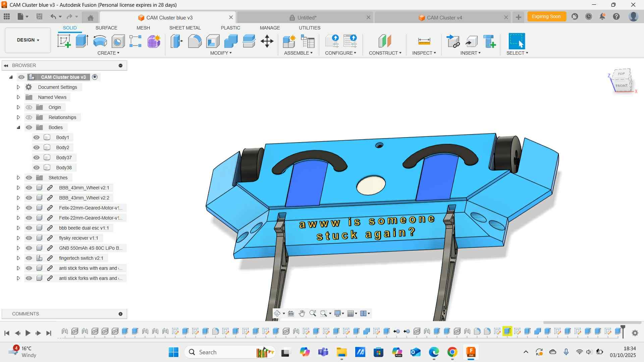The width and height of the screenshot is (644, 362).
Task: Toggle visibility of Origin folder
Action: tap(29, 107)
